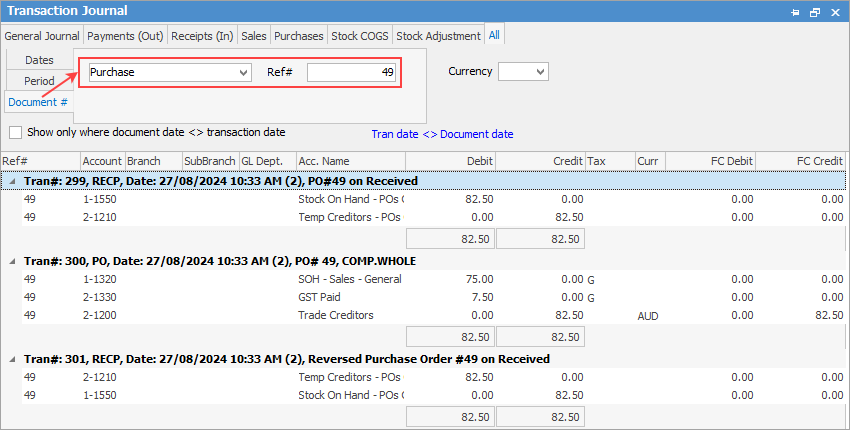The image size is (850, 430).
Task: Collapse transaction 300 PO group
Action: [12, 261]
